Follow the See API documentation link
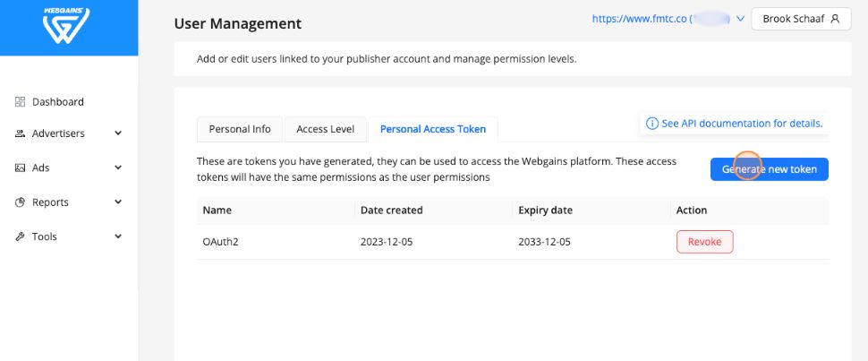Screen dimensions: 868x361 742,123
